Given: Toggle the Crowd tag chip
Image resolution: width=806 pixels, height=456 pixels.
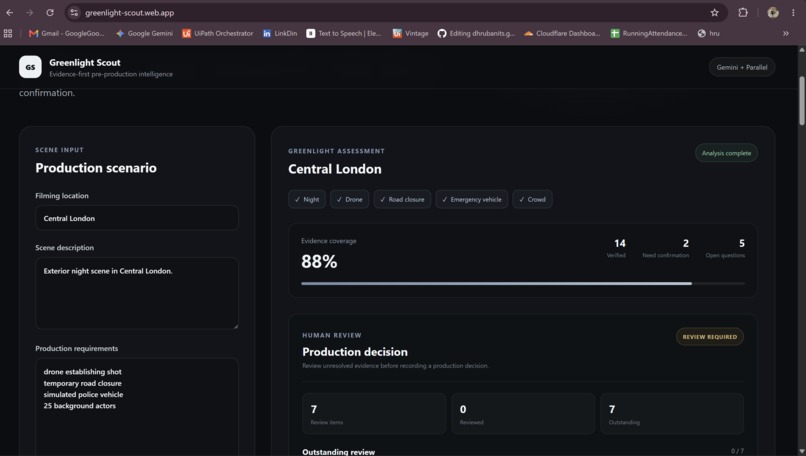Looking at the screenshot, I should (x=532, y=199).
